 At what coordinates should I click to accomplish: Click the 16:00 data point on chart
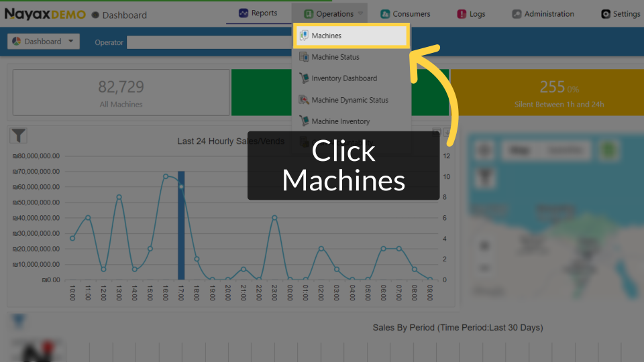tap(166, 176)
